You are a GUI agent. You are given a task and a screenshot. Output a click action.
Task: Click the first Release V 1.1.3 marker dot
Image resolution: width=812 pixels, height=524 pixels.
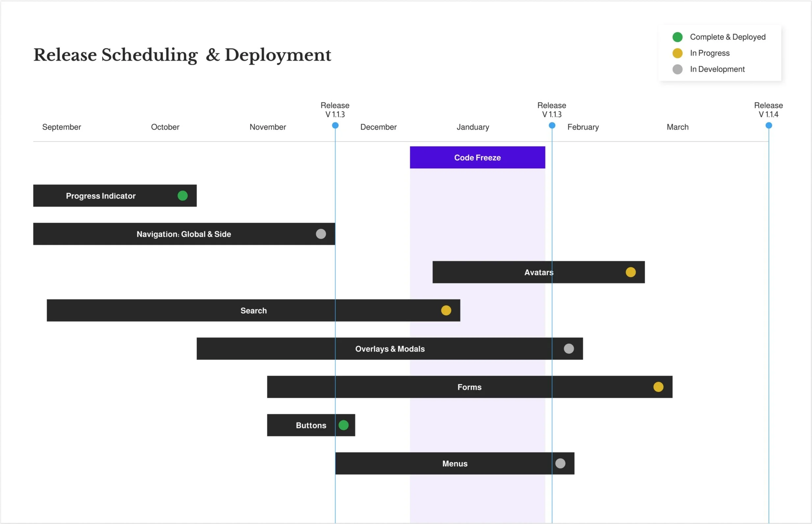pos(335,125)
